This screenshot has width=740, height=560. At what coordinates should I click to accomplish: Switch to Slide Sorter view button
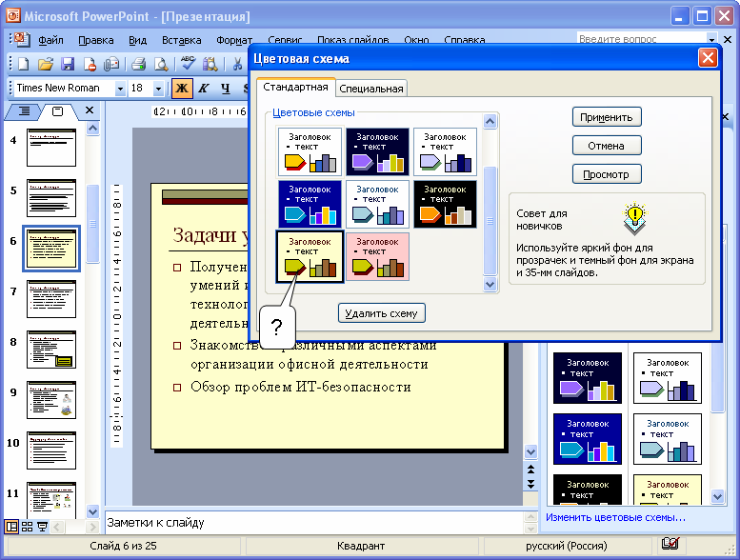28,527
